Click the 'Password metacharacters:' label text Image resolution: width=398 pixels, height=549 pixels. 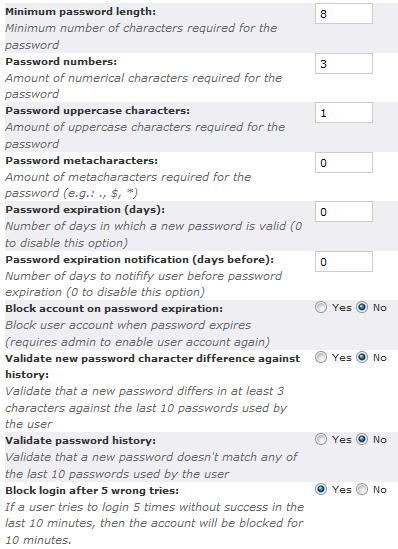(82, 161)
